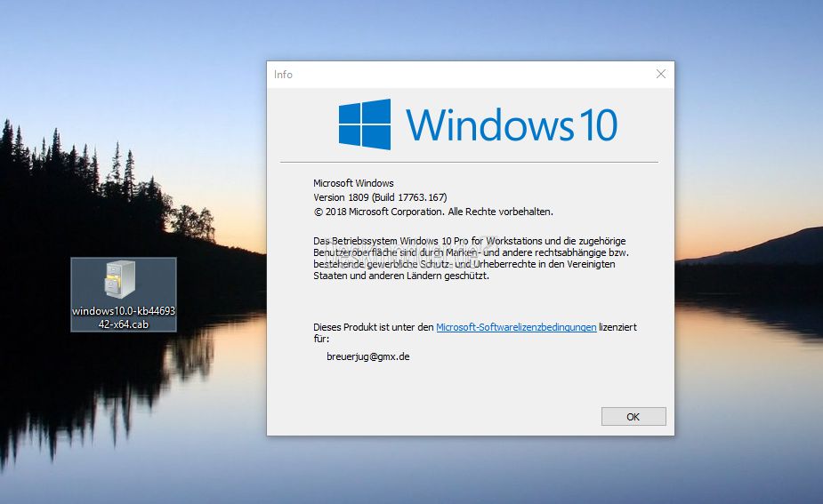This screenshot has height=504, width=823.
Task: Click the Windows 10 logo in dialog
Action: (478, 124)
